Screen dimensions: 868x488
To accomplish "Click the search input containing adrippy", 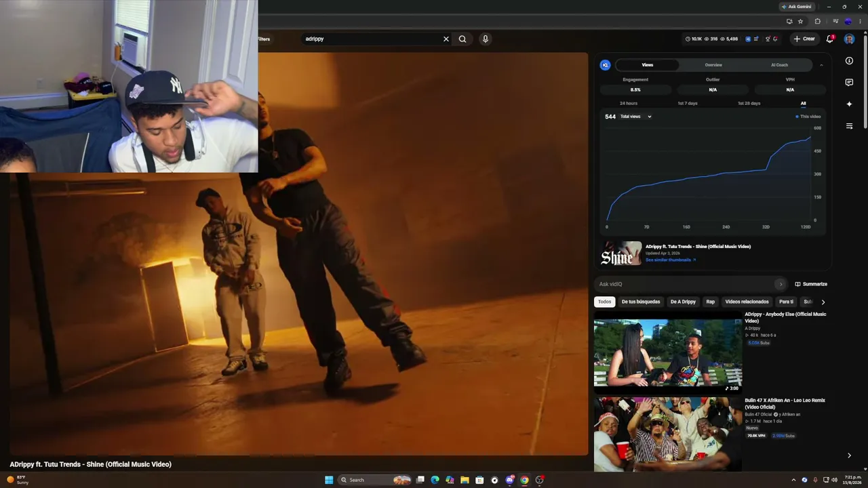I will [x=372, y=39].
